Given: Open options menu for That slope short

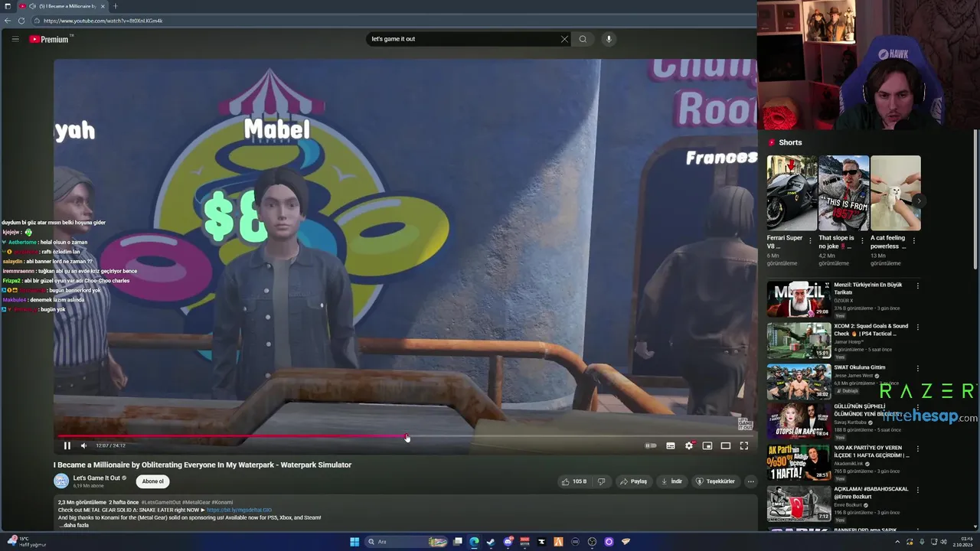Looking at the screenshot, I should [862, 240].
